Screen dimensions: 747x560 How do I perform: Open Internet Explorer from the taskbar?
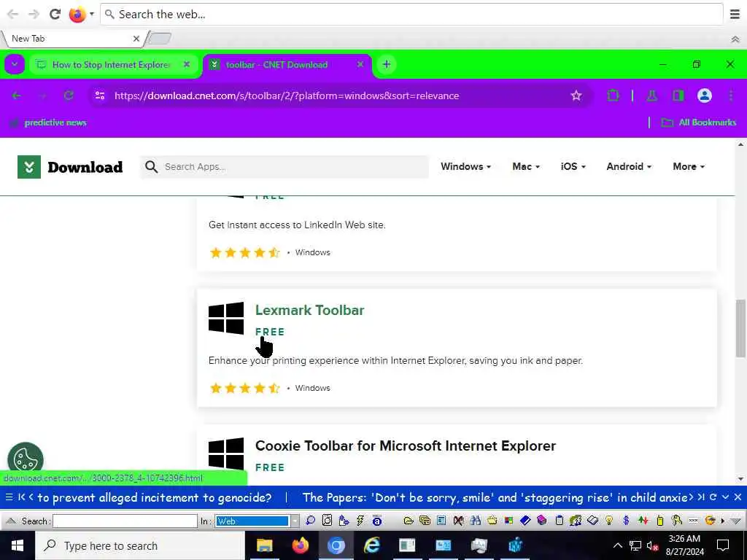pos(371,545)
